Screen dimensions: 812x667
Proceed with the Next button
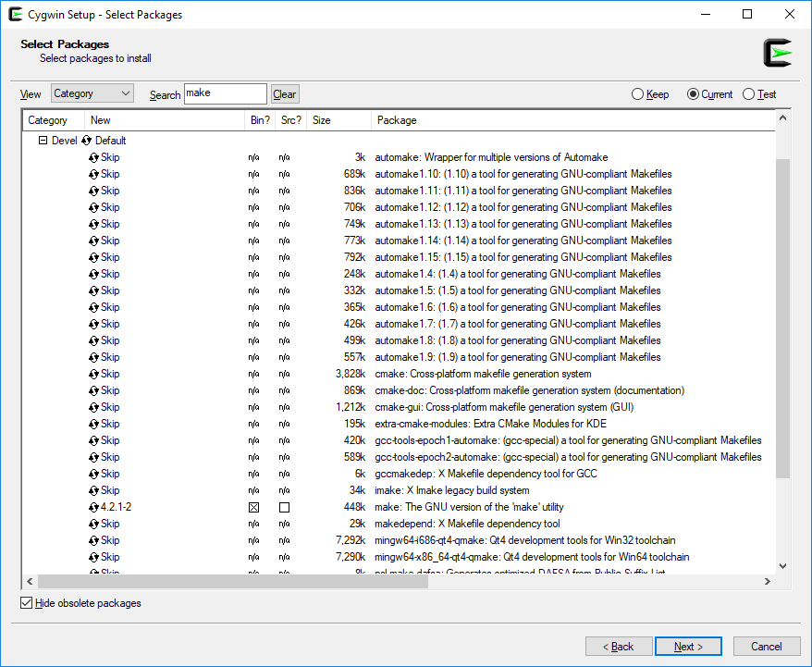[x=688, y=647]
